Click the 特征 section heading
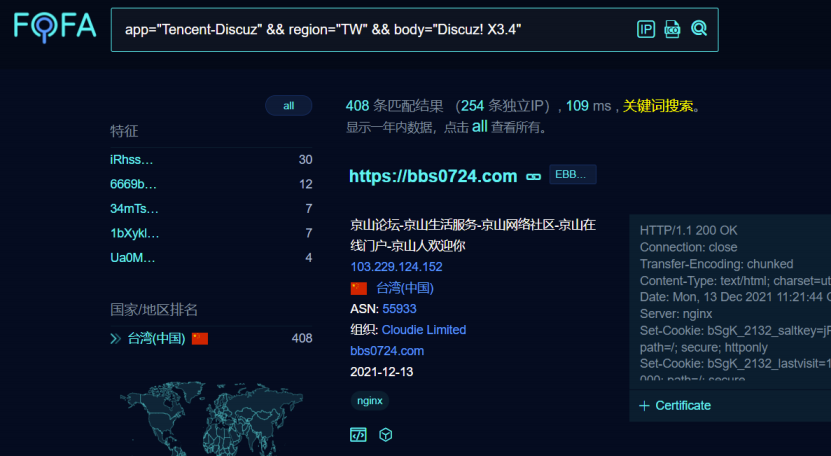The width and height of the screenshot is (831, 456). (124, 131)
